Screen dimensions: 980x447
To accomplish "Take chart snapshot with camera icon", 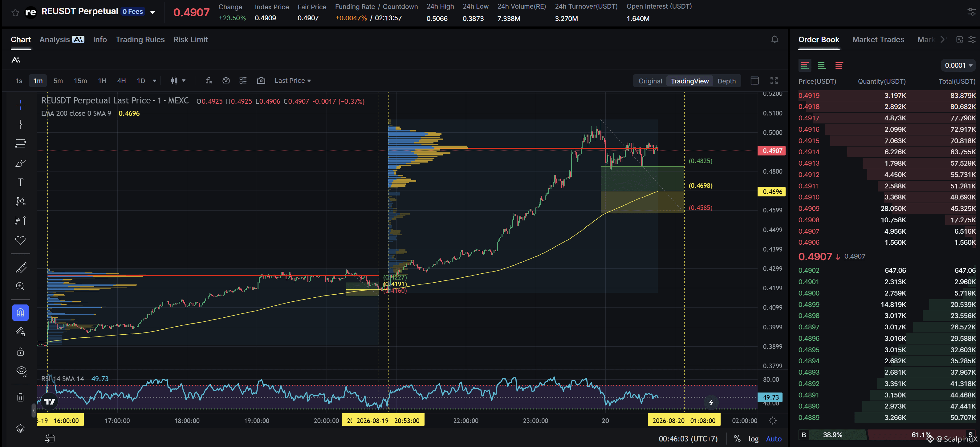I will coord(261,80).
